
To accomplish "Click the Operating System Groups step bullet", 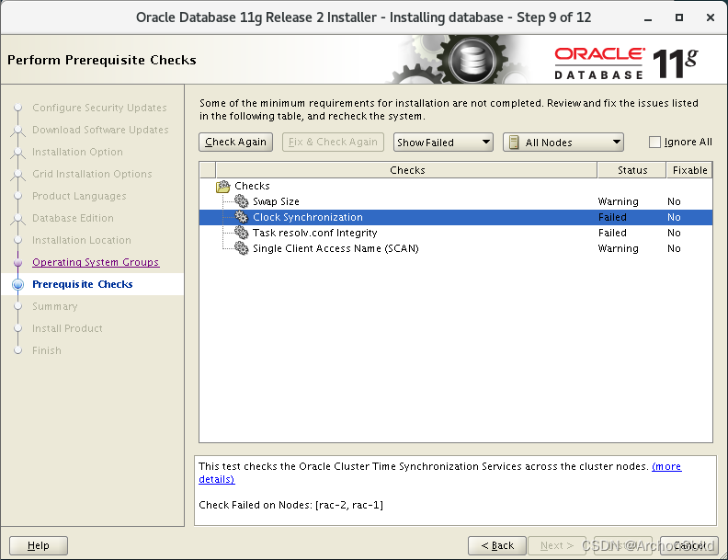I will [x=17, y=262].
